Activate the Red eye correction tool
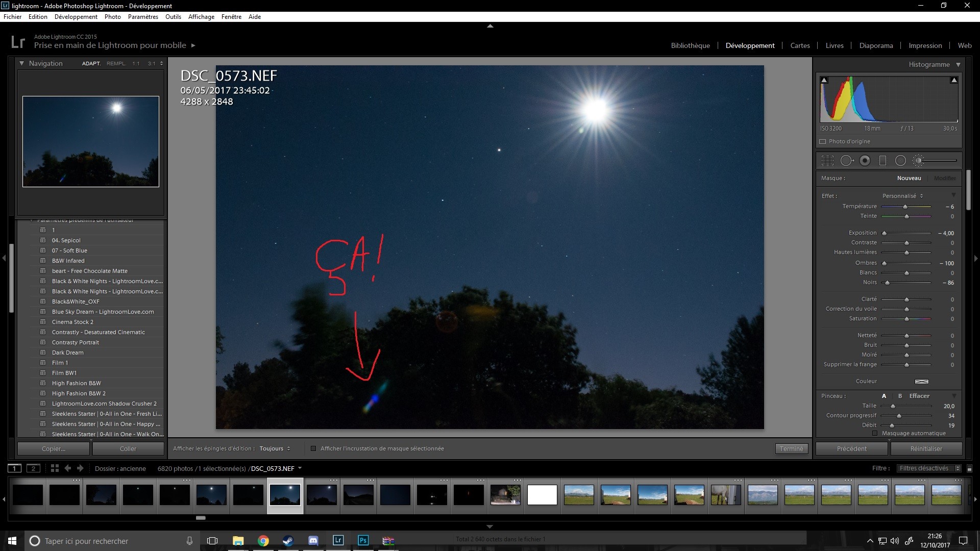Viewport: 980px width, 551px height. (865, 161)
